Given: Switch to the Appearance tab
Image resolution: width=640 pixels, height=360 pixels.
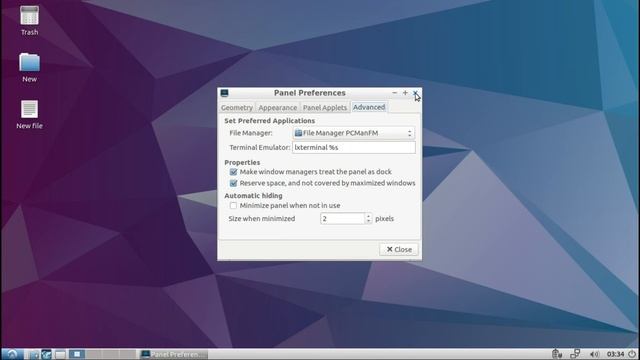Looking at the screenshot, I should pyautogui.click(x=278, y=107).
